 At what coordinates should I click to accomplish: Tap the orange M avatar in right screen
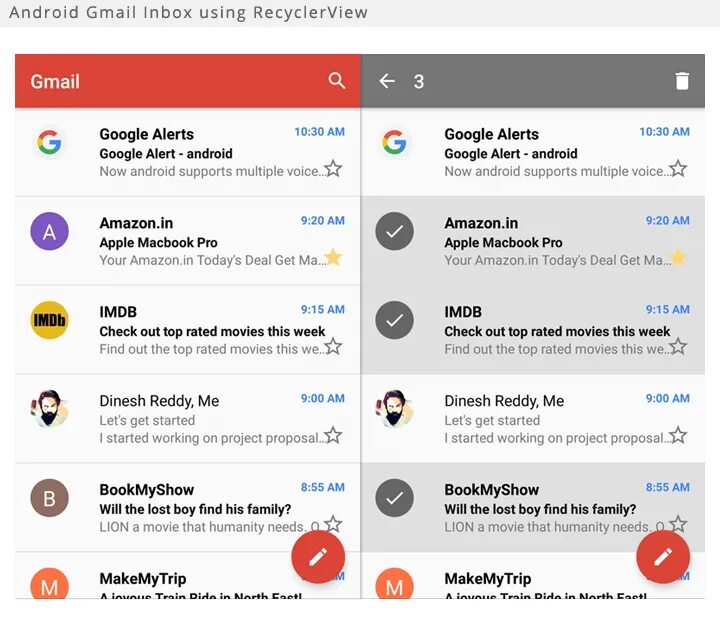pos(394,583)
